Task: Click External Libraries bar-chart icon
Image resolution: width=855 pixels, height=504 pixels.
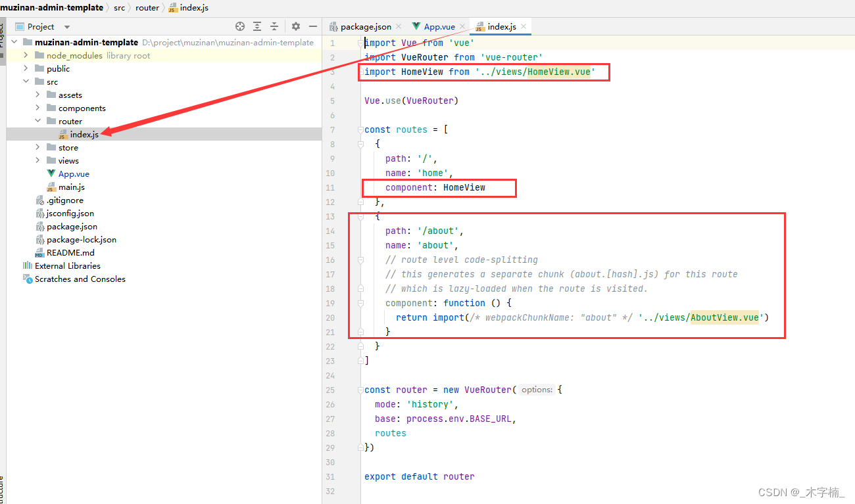Action: (x=28, y=266)
